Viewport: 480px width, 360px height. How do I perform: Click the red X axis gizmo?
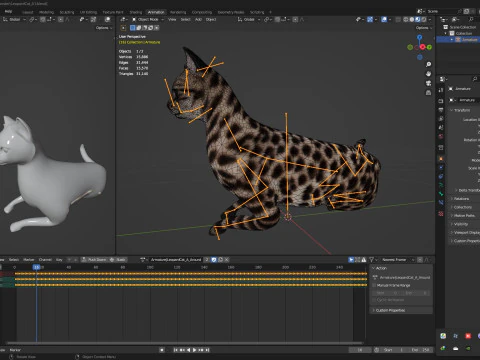423,47
